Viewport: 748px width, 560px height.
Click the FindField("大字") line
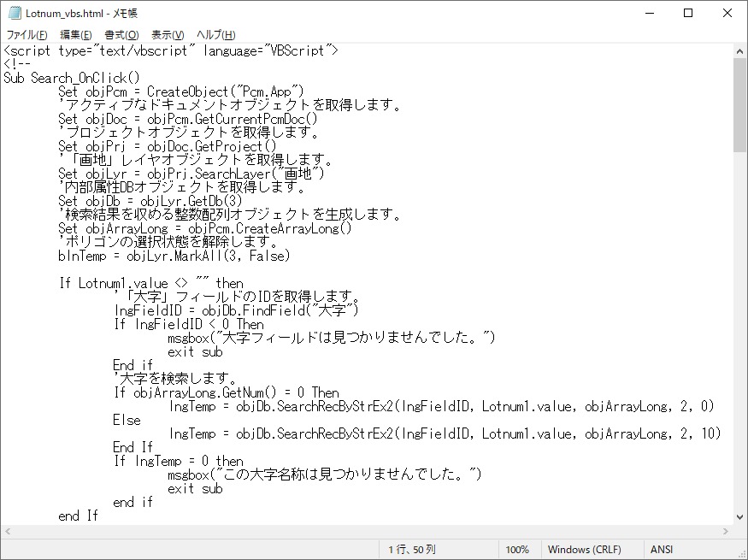point(236,310)
